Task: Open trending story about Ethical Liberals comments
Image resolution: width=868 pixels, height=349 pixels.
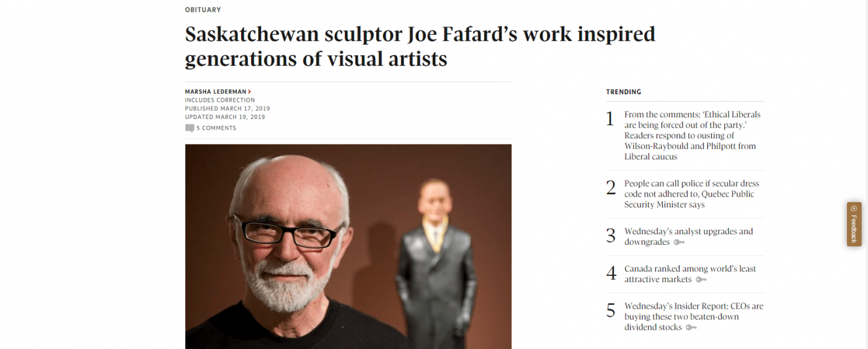Action: (x=693, y=136)
